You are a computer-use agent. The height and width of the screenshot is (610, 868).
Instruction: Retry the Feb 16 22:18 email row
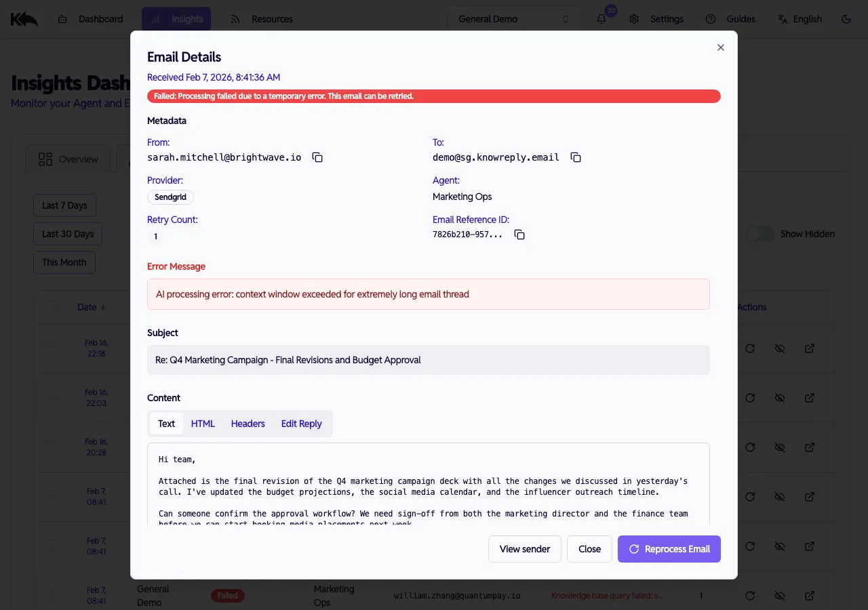pos(750,348)
